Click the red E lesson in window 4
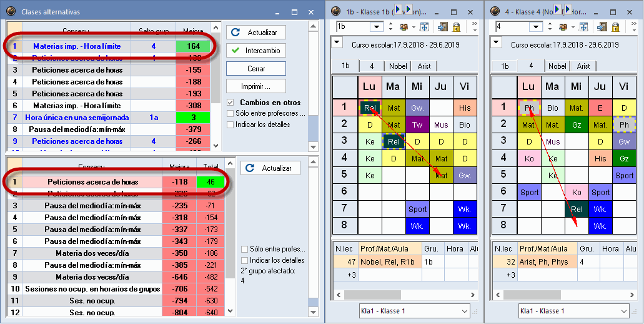Image resolution: width=644 pixels, height=324 pixels. [x=600, y=108]
